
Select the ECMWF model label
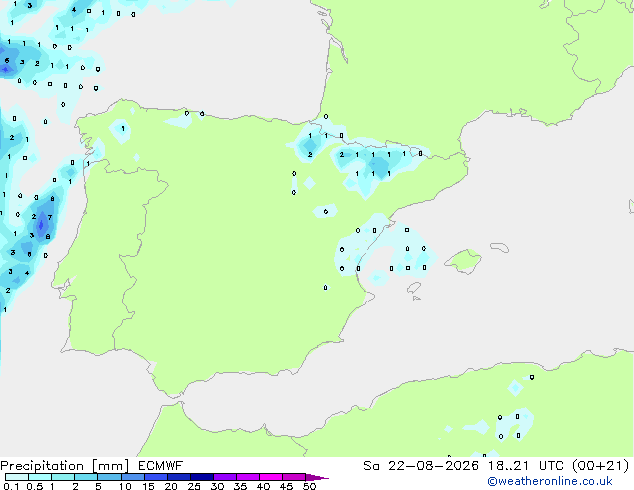click(161, 466)
